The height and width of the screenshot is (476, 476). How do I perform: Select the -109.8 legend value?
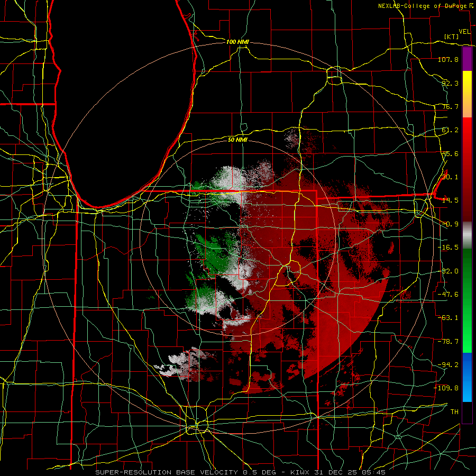coord(446,388)
